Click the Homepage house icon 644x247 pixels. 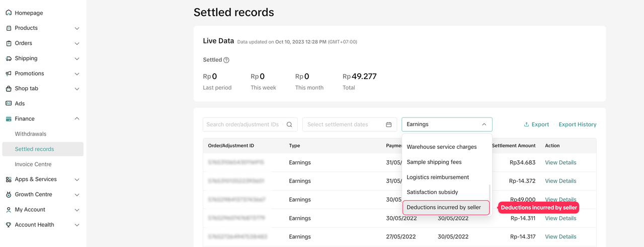[9, 13]
